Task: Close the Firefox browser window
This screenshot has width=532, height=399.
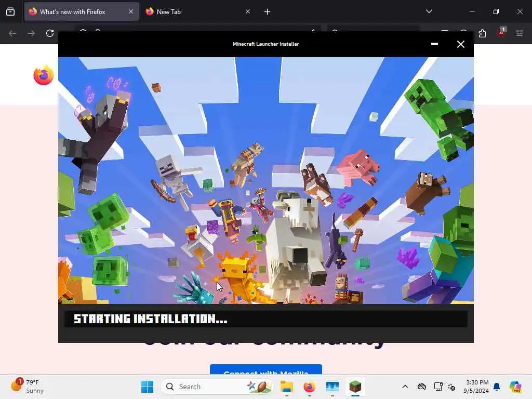Action: pos(520,11)
